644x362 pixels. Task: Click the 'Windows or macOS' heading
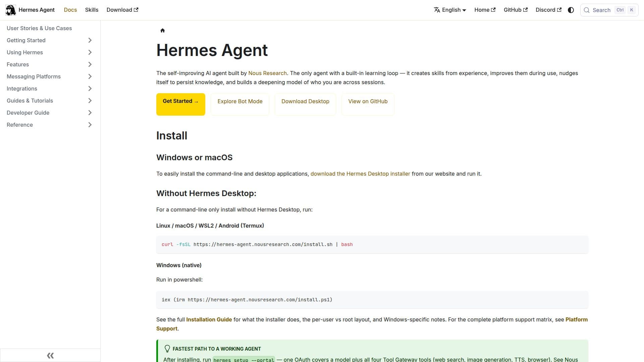194,158
